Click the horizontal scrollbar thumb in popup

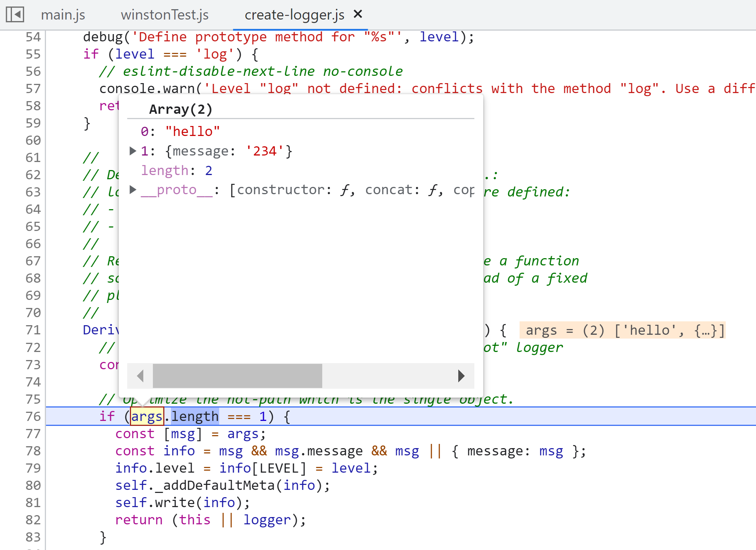coord(237,376)
